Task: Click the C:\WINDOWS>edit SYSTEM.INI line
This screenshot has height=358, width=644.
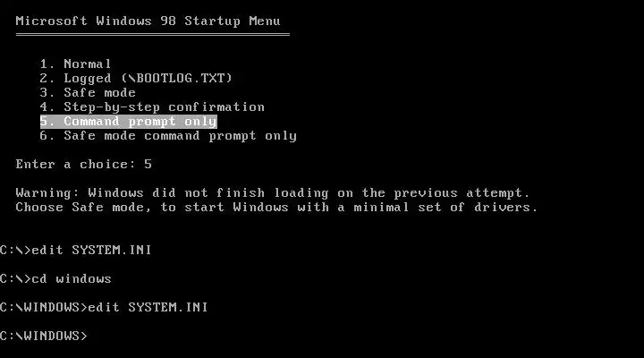Action: (x=104, y=308)
